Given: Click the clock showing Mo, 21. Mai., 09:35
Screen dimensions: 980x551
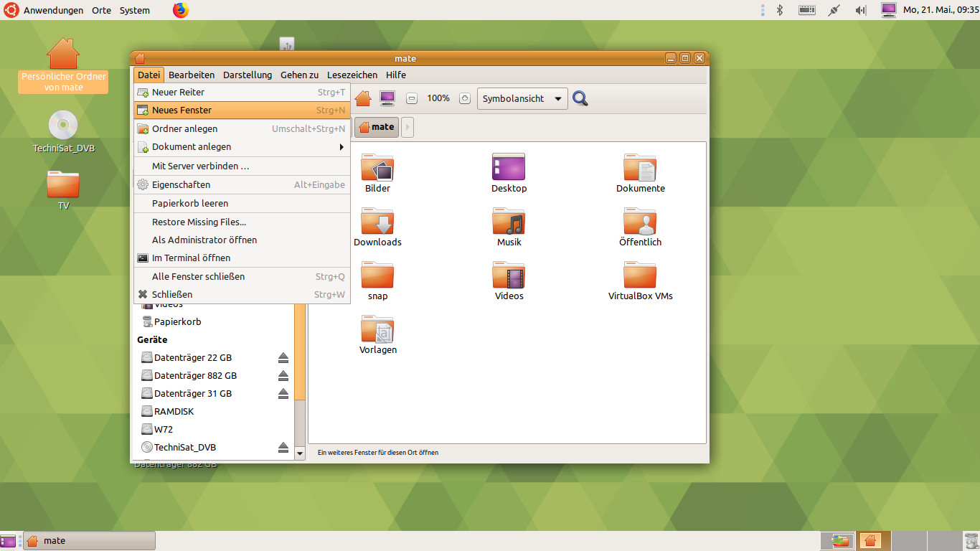Looking at the screenshot, I should (941, 10).
